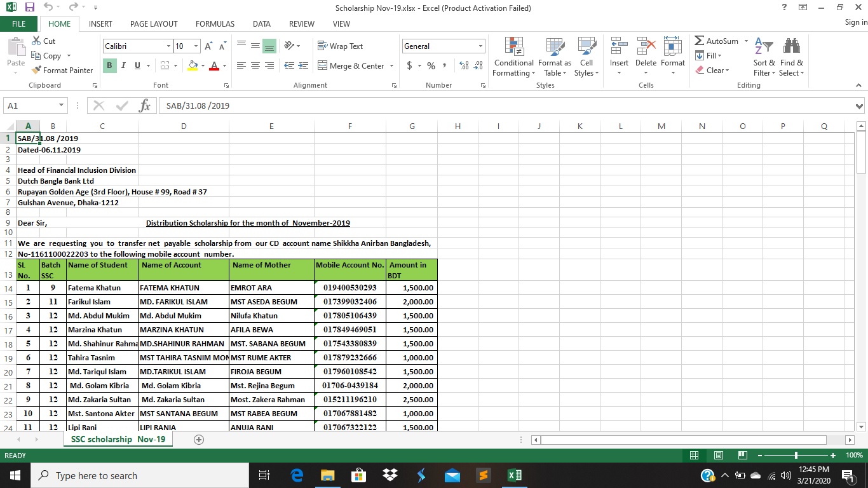The height and width of the screenshot is (488, 868).
Task: Click the Merge & Center icon
Action: click(x=323, y=66)
